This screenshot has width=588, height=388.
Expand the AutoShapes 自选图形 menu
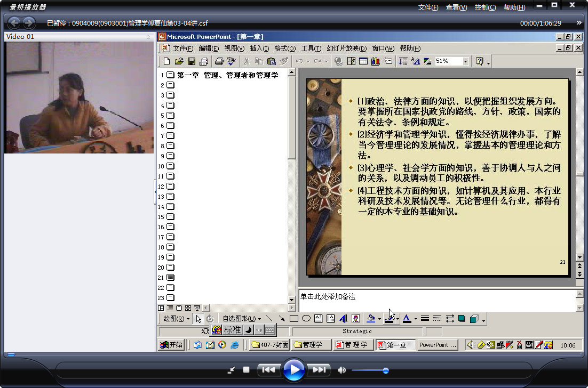coord(242,319)
